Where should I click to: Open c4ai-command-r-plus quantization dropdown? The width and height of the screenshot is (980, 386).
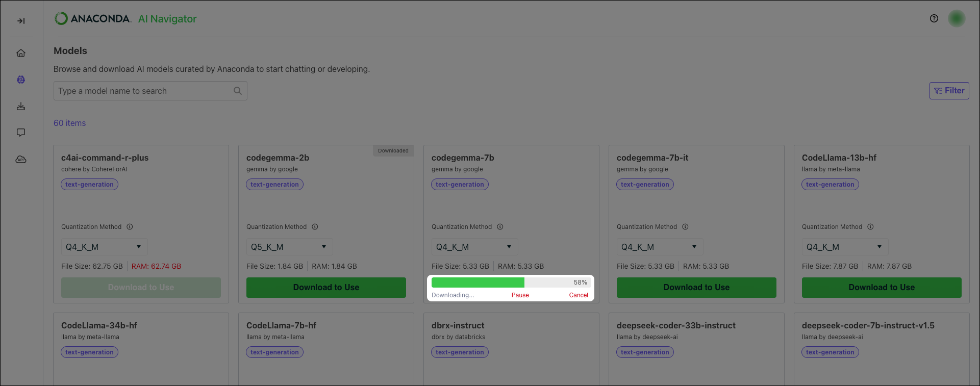105,247
